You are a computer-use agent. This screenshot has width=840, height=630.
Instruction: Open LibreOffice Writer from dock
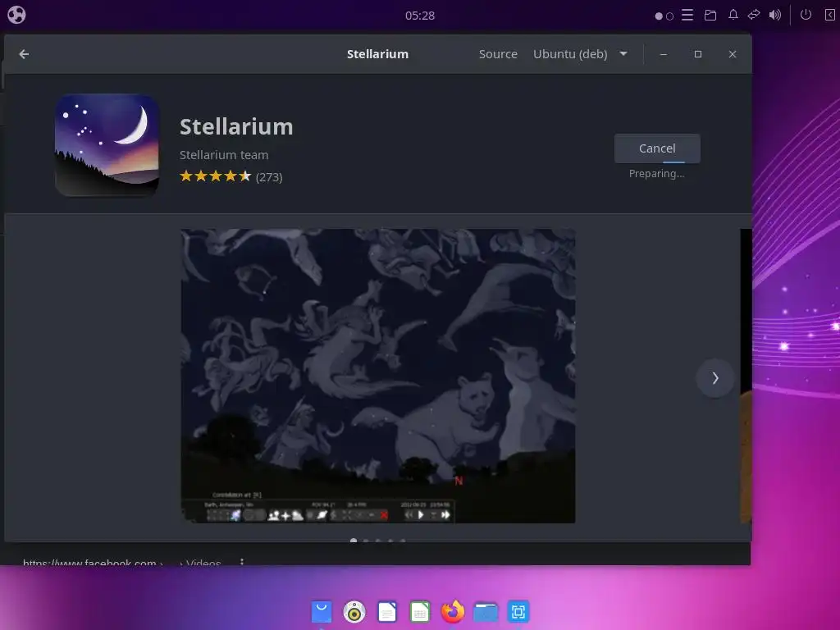point(387,612)
